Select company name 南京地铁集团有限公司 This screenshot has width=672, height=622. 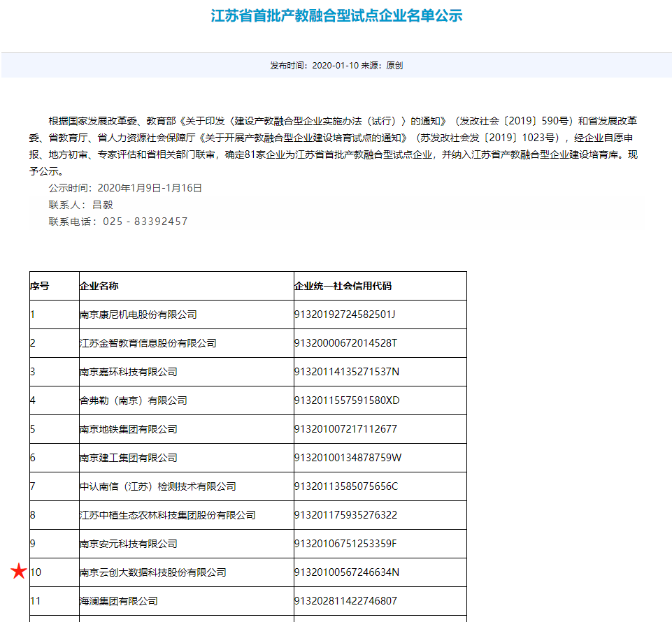click(x=129, y=429)
